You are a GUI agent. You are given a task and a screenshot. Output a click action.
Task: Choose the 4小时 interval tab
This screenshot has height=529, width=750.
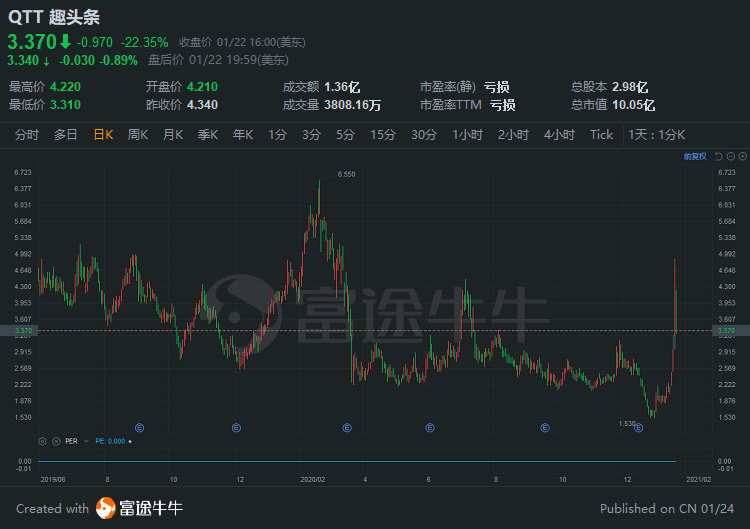click(x=559, y=135)
